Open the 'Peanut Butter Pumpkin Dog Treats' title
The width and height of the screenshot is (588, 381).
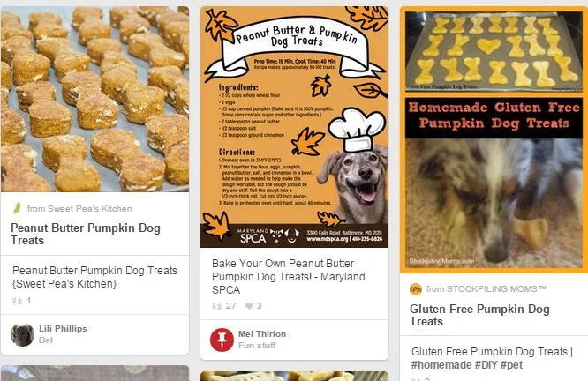[x=86, y=234]
